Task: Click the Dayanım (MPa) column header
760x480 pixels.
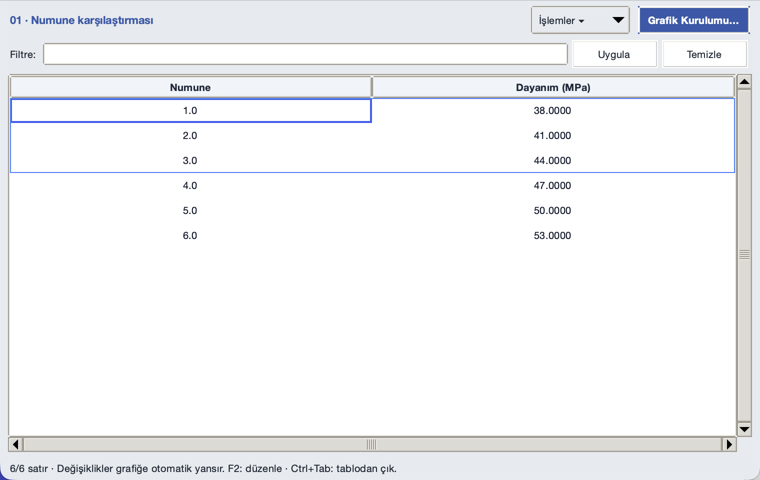Action: point(553,87)
